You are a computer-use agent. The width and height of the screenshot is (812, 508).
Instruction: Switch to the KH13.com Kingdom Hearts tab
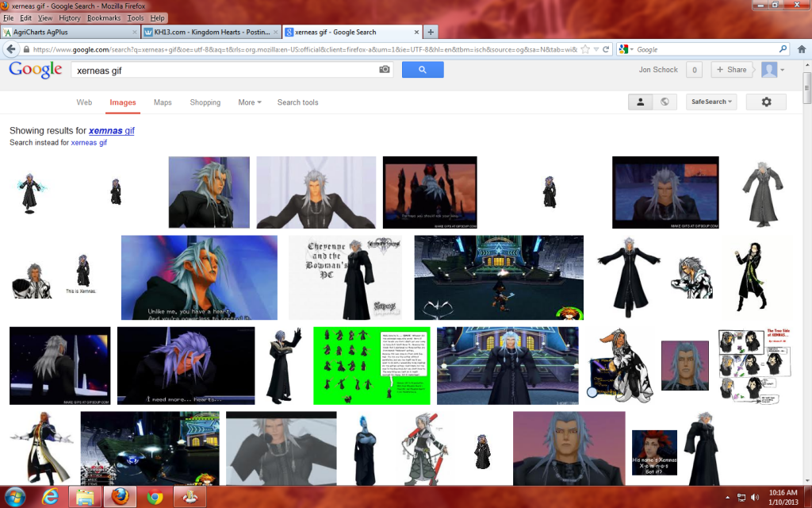211,32
